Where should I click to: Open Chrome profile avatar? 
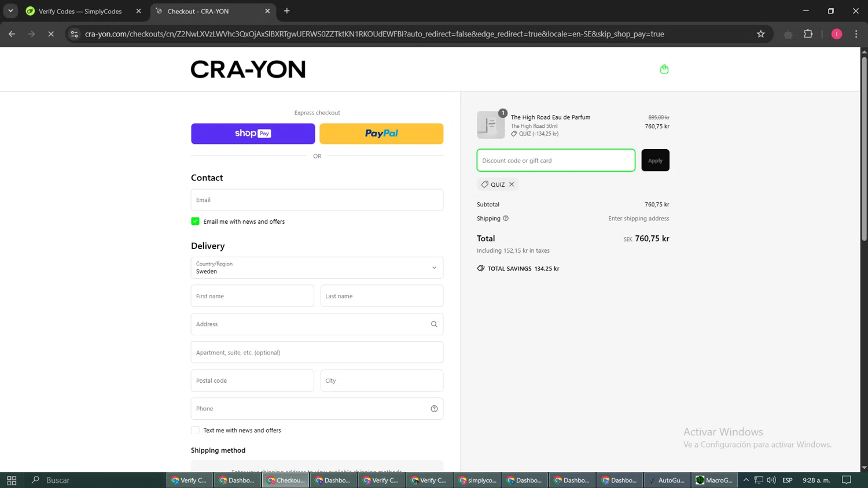[x=837, y=34]
